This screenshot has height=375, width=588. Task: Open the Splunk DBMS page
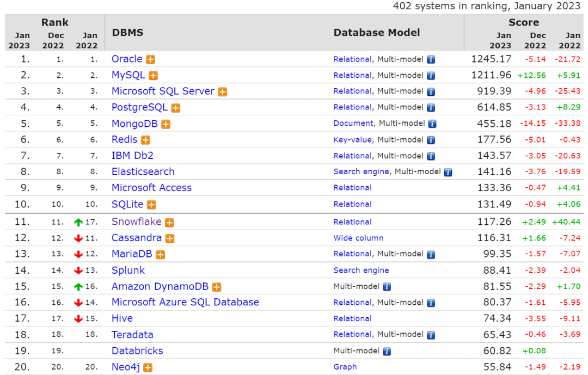128,270
